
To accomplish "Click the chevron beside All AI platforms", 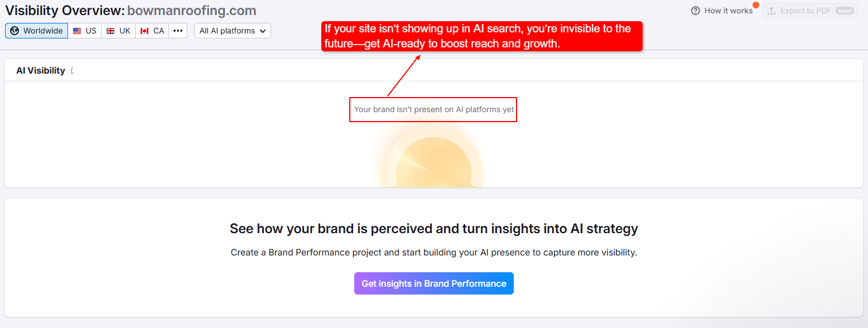I will [x=263, y=31].
